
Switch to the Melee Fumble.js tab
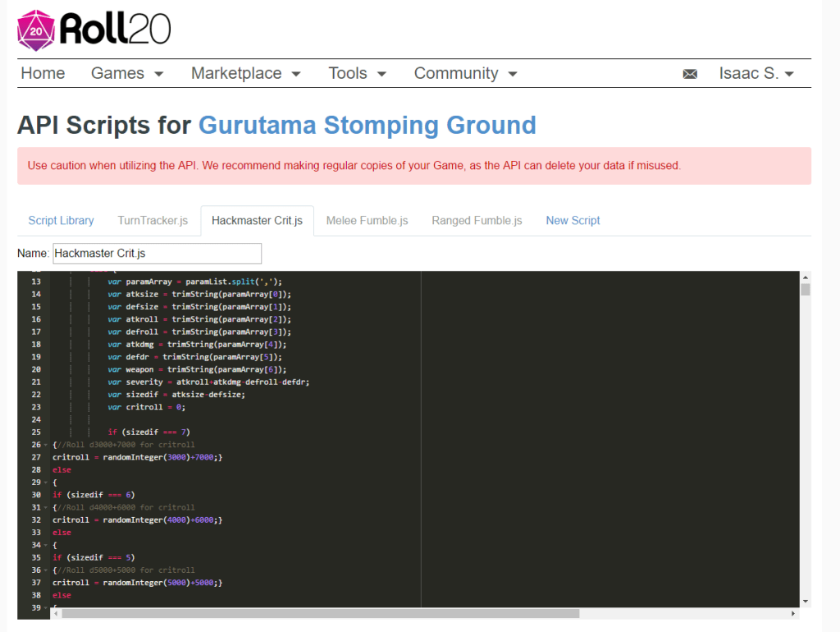pyautogui.click(x=366, y=220)
